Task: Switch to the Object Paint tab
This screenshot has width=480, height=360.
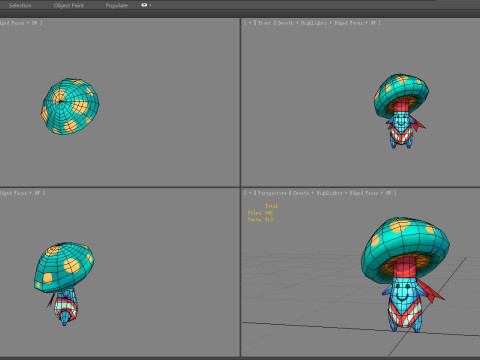Action: coord(69,5)
